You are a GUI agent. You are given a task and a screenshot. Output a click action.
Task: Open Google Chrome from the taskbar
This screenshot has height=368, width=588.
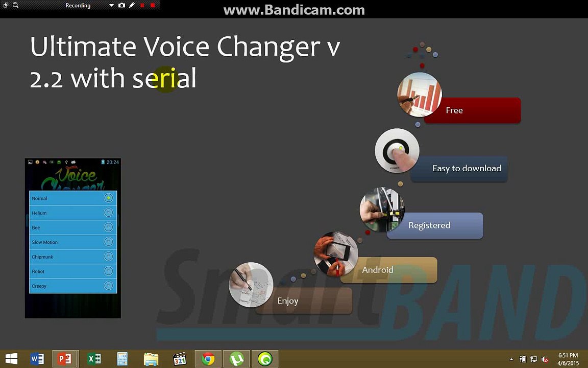coord(208,359)
